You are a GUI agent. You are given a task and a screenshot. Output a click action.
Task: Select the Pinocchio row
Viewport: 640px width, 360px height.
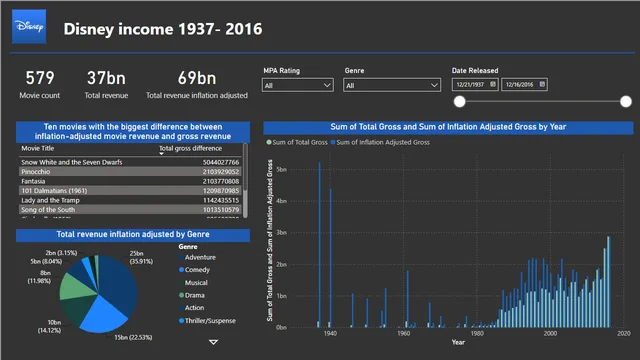[x=130, y=171]
